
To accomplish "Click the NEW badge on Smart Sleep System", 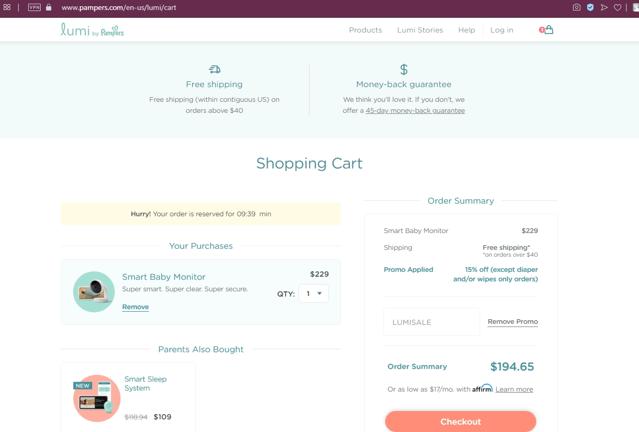I will (83, 386).
